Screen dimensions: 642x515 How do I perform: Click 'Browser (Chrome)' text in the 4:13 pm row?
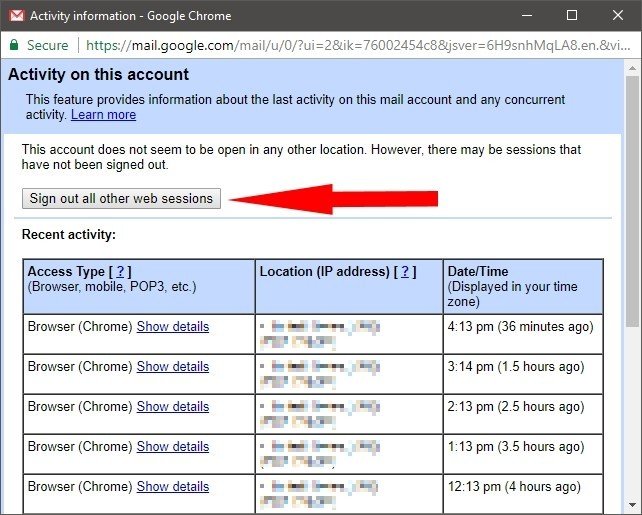coord(80,327)
